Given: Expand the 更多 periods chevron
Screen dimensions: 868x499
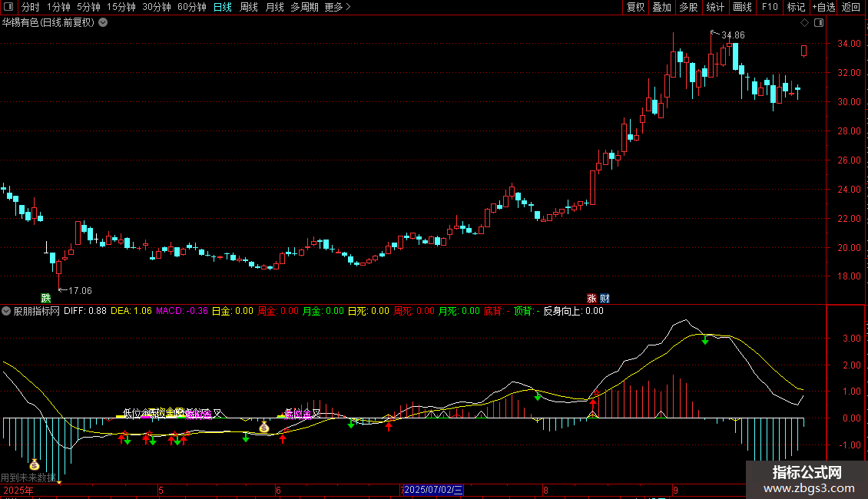Looking at the screenshot, I should [x=348, y=7].
